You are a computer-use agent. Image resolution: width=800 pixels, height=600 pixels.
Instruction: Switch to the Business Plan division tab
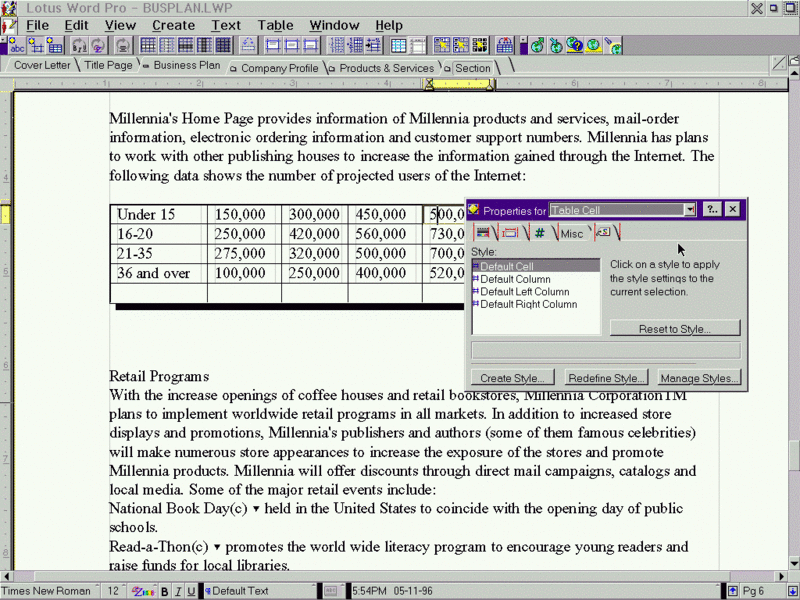(183, 65)
